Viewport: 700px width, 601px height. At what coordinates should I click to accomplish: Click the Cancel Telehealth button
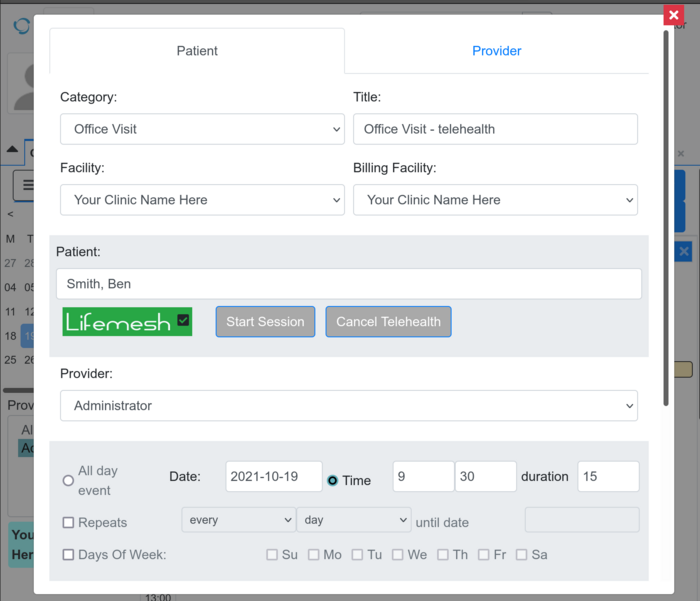click(388, 322)
